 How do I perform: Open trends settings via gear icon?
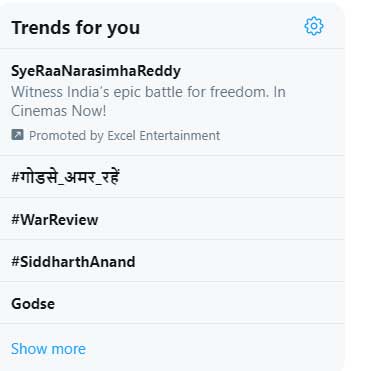[314, 26]
